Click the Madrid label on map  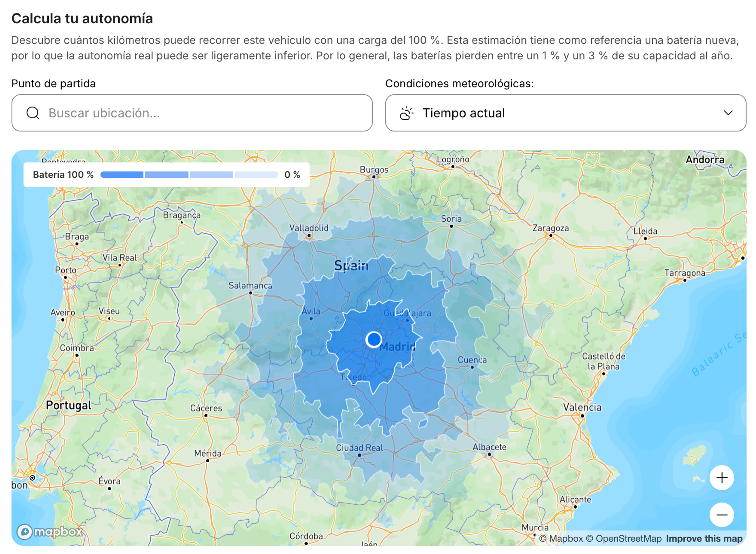pos(397,346)
